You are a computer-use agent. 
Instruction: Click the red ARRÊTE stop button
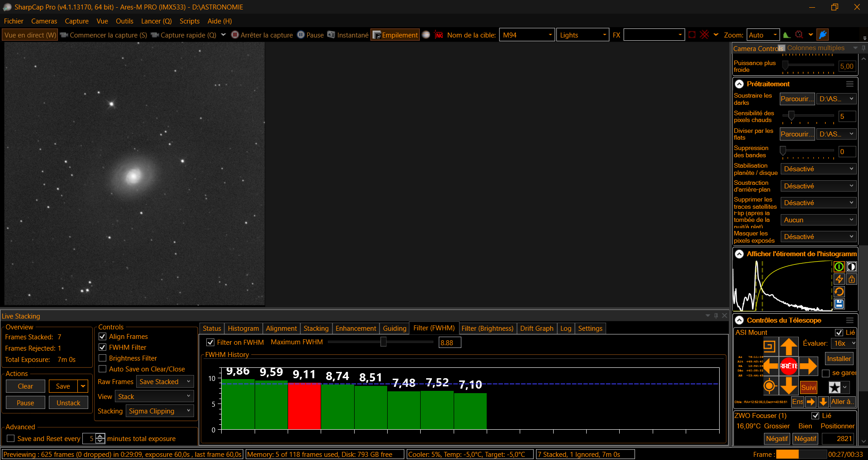tap(788, 366)
